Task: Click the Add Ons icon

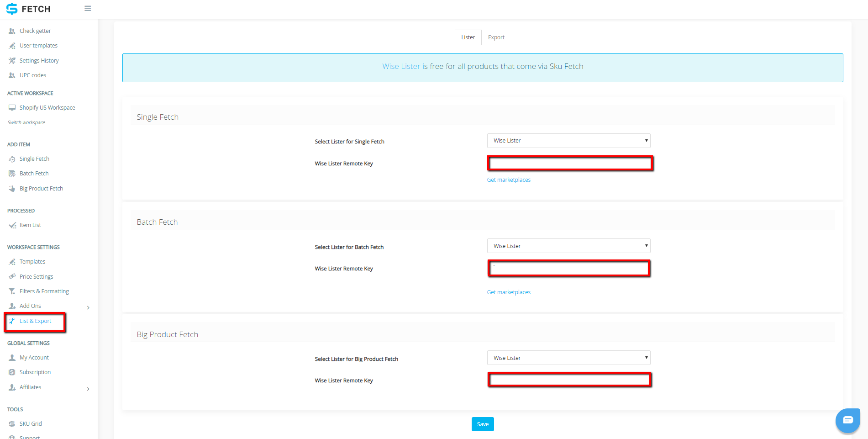Action: 12,306
